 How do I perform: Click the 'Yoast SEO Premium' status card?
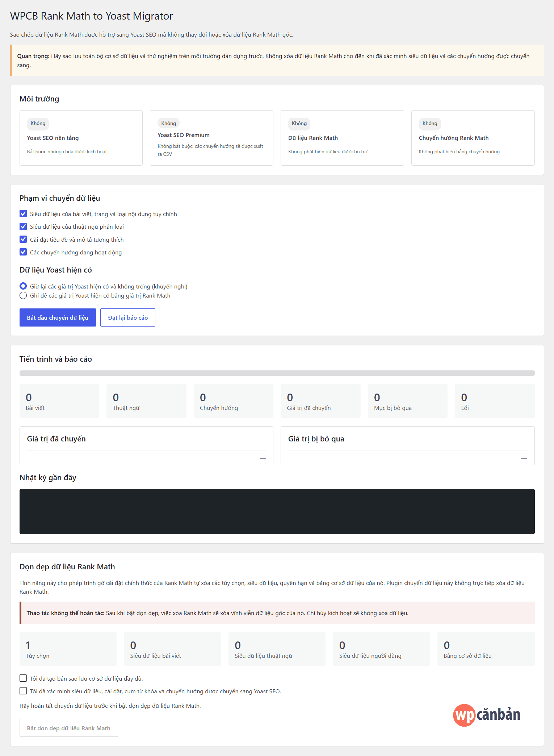click(x=211, y=138)
